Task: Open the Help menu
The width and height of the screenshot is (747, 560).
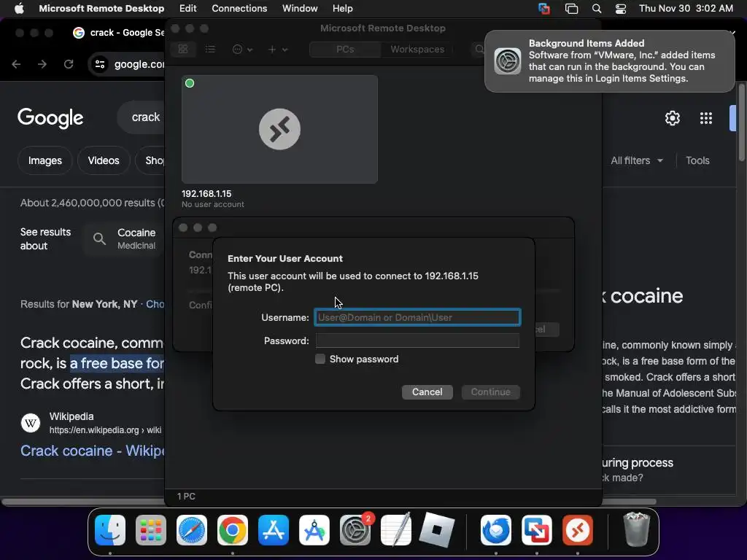Action: [x=343, y=8]
